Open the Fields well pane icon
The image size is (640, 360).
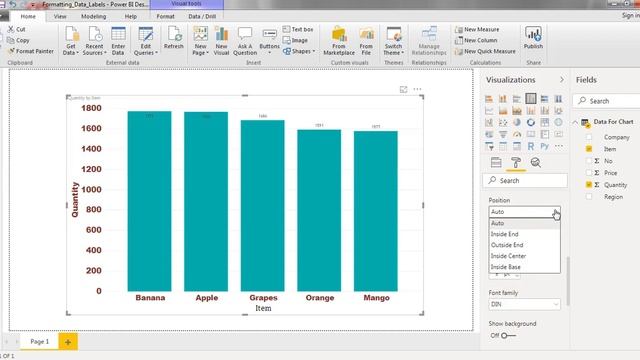coord(496,162)
